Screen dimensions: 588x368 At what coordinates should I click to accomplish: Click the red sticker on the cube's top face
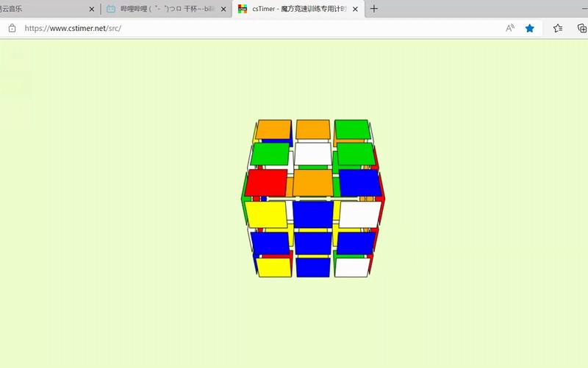tap(266, 182)
